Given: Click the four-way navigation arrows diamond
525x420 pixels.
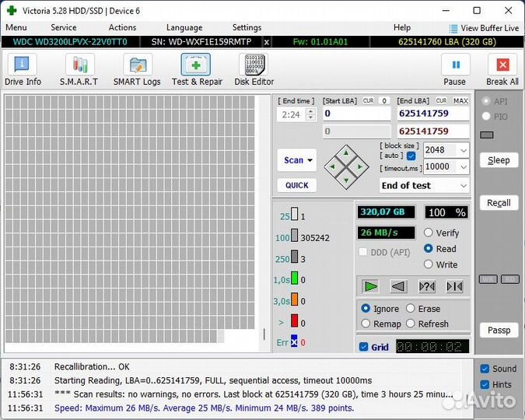Looking at the screenshot, I should (346, 166).
